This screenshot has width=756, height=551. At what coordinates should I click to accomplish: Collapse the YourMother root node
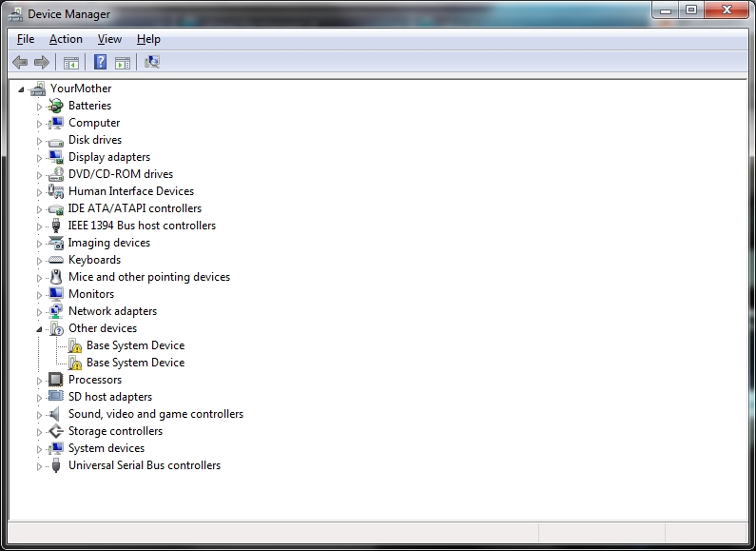(x=21, y=89)
